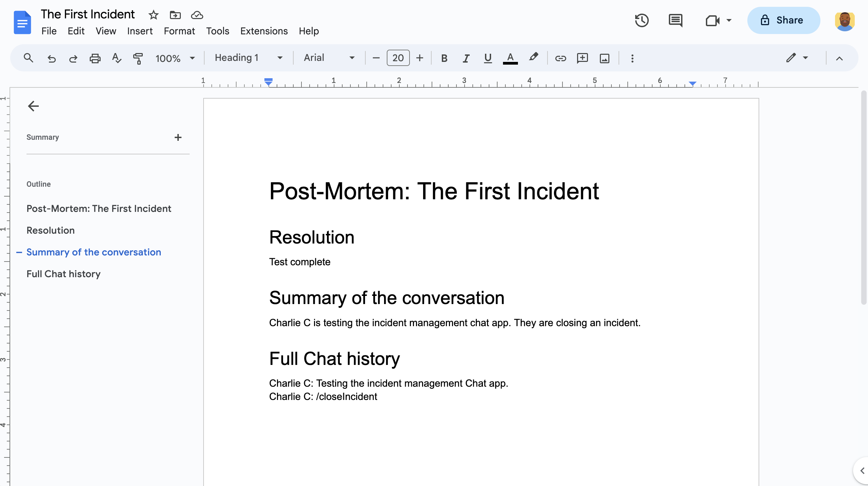Screen dimensions: 868x486
Task: Click the Resolution outline item
Action: pos(51,230)
